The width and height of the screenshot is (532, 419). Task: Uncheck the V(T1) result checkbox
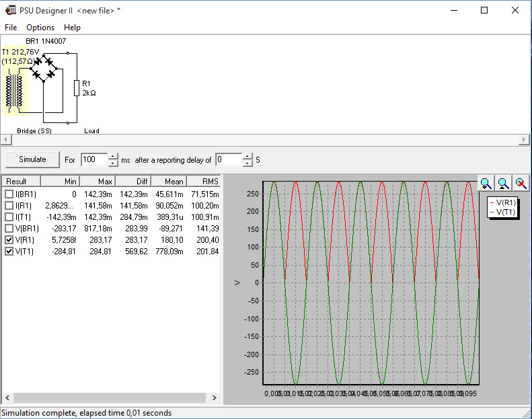coord(9,251)
